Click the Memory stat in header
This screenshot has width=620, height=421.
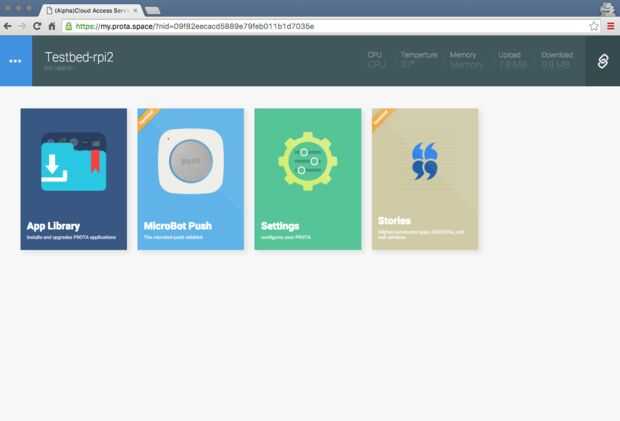(x=465, y=60)
